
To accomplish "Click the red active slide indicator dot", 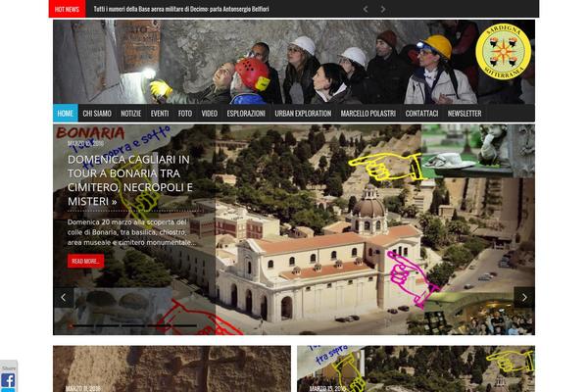I will [71, 326].
